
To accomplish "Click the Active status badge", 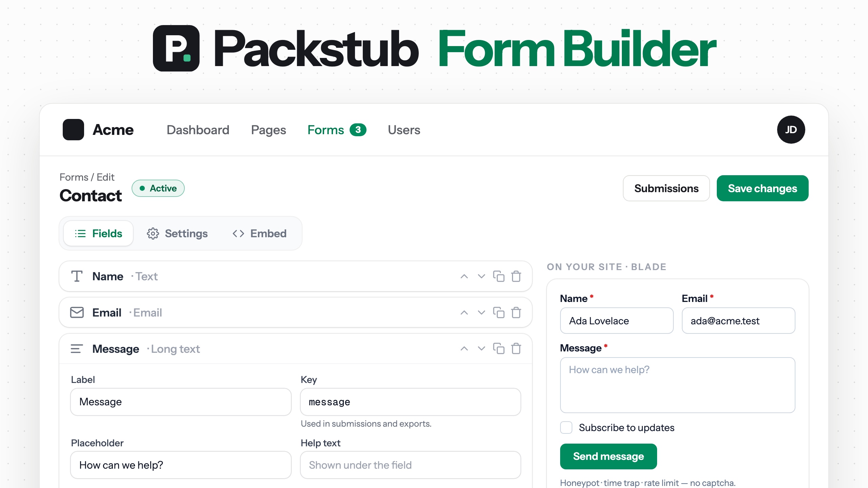I will tap(158, 188).
